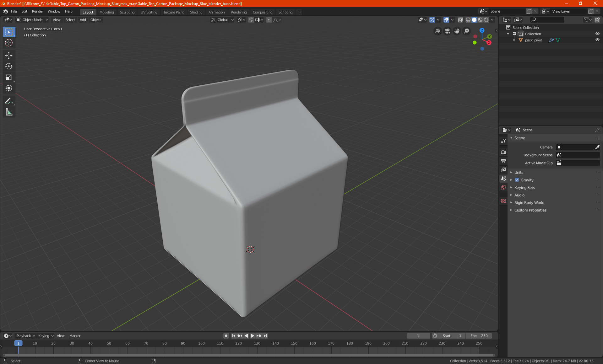Select the Rotate tool
The height and width of the screenshot is (364, 603).
tap(9, 66)
